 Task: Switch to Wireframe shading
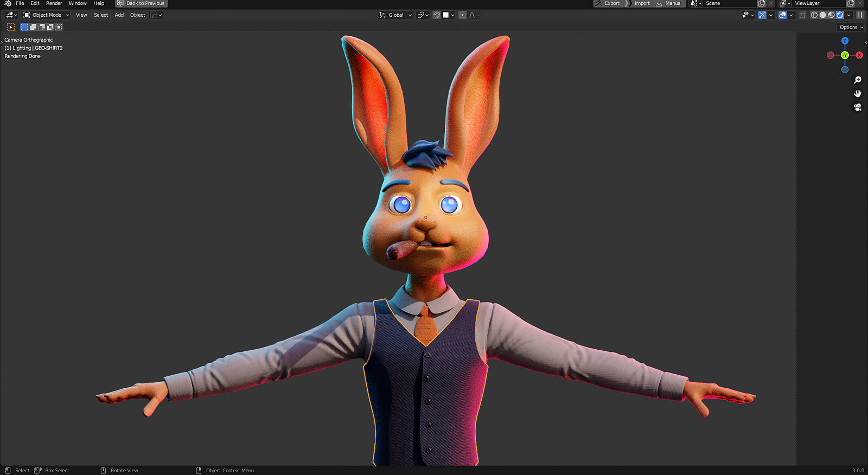tap(814, 15)
